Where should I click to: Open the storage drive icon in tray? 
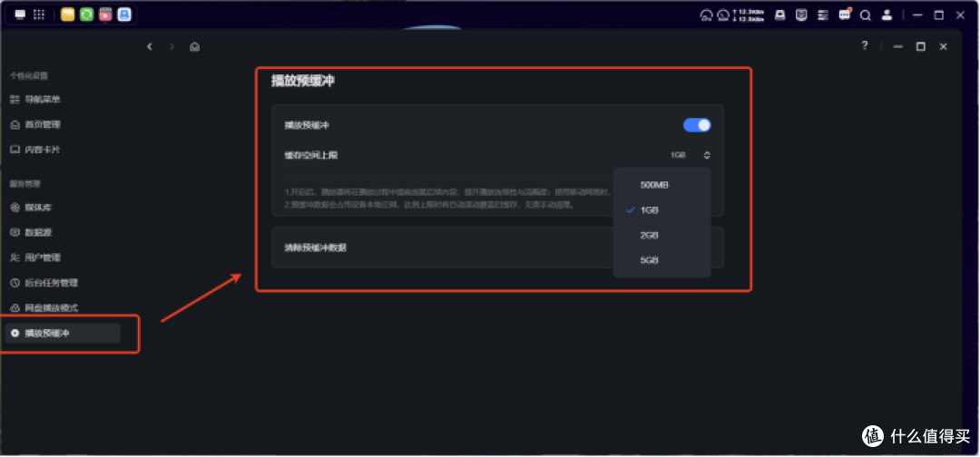(x=780, y=15)
